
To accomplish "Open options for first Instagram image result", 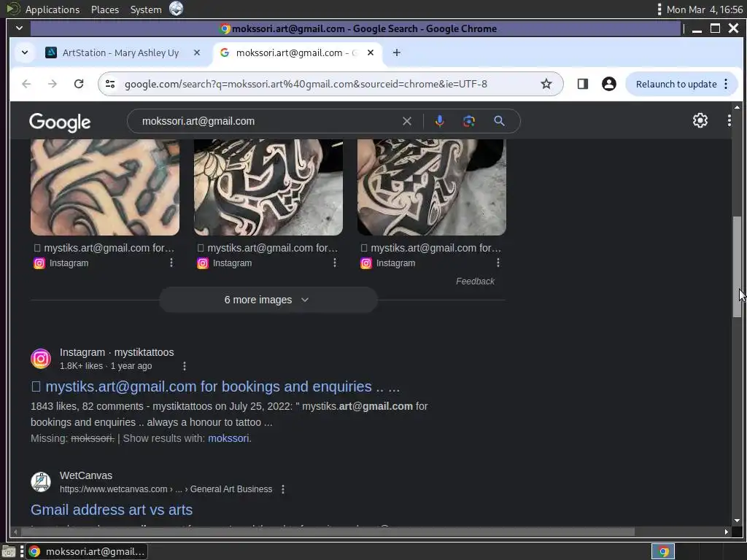I will 171,262.
